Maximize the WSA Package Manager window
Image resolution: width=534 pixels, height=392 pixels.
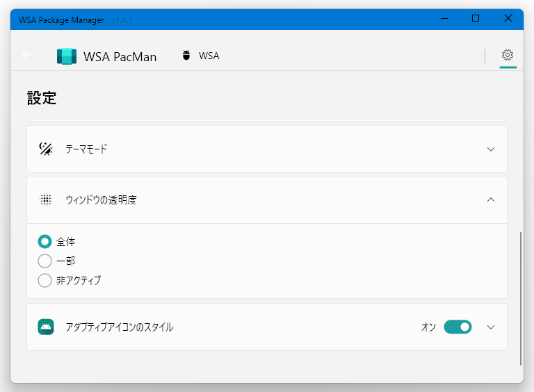tap(476, 18)
